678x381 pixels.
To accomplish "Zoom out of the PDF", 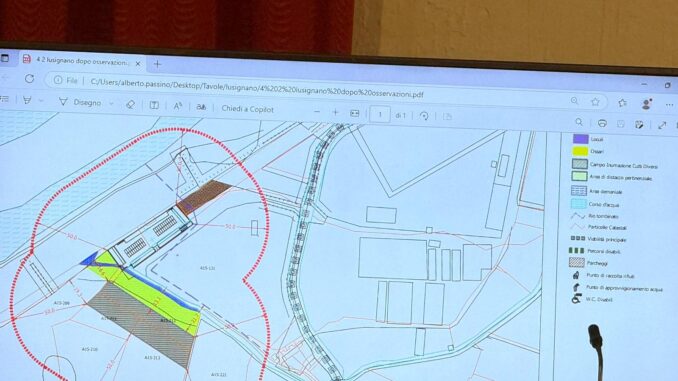I will [x=317, y=112].
